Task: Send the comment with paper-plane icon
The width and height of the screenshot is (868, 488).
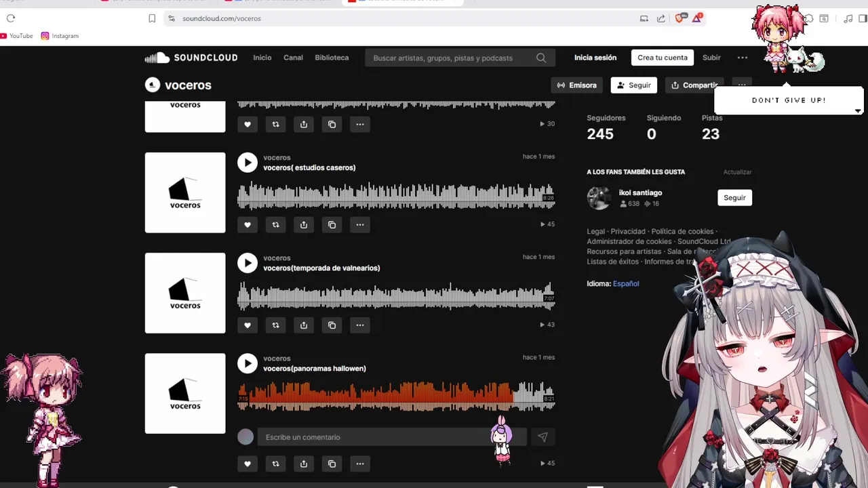Action: coord(542,437)
